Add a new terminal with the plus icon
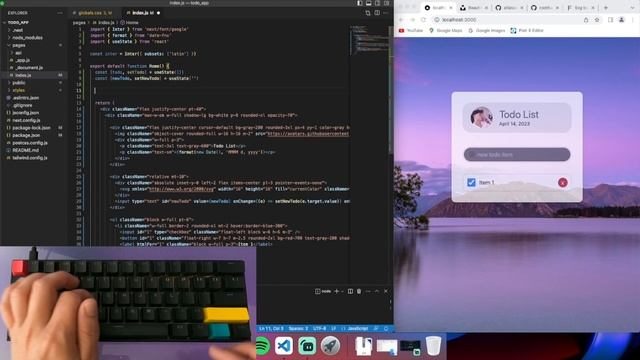Screen dimensions: 640x360 click(336, 291)
